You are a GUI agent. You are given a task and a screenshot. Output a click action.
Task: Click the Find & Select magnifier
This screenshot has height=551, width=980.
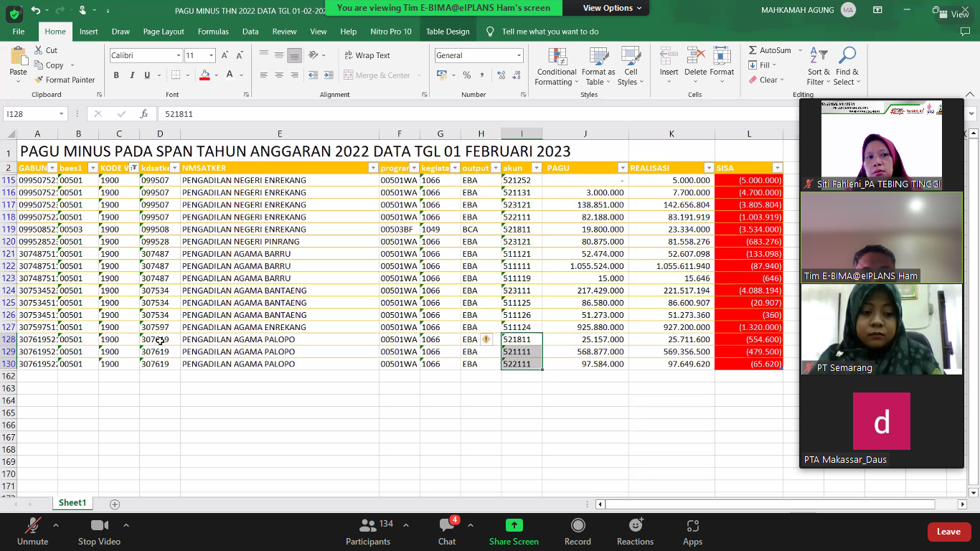[x=847, y=66]
